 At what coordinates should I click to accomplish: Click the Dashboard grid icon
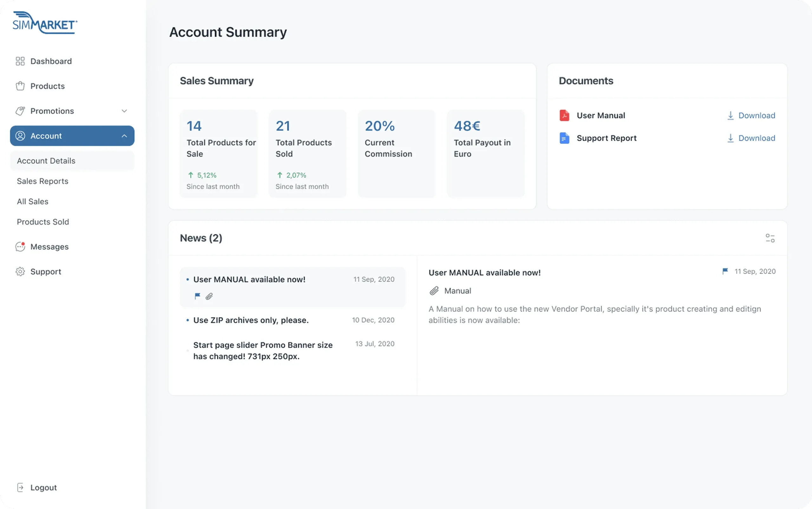click(20, 61)
